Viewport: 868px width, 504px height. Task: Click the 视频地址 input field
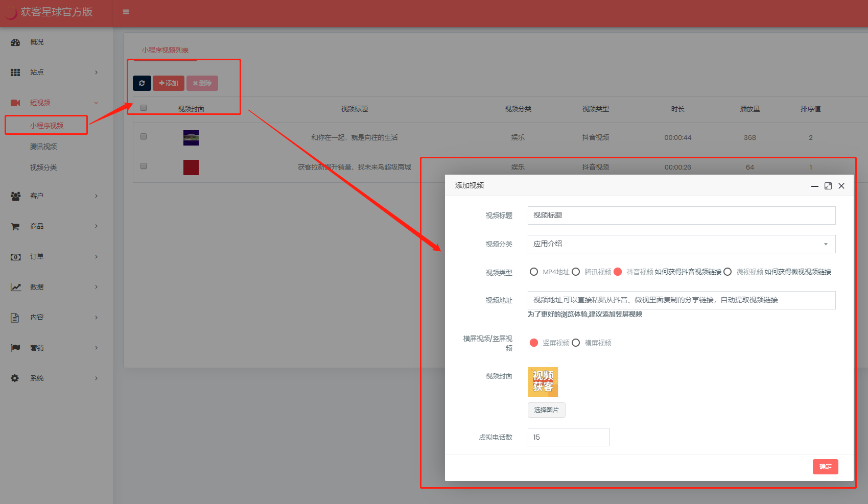pyautogui.click(x=681, y=300)
